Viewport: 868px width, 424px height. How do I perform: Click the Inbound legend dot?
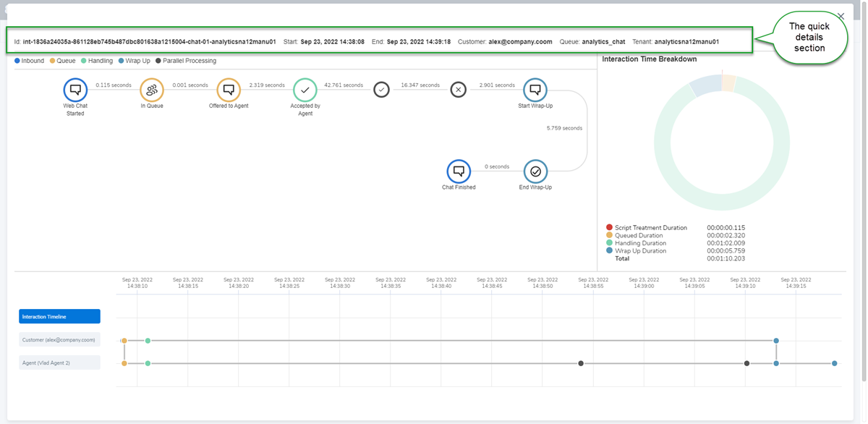point(17,61)
